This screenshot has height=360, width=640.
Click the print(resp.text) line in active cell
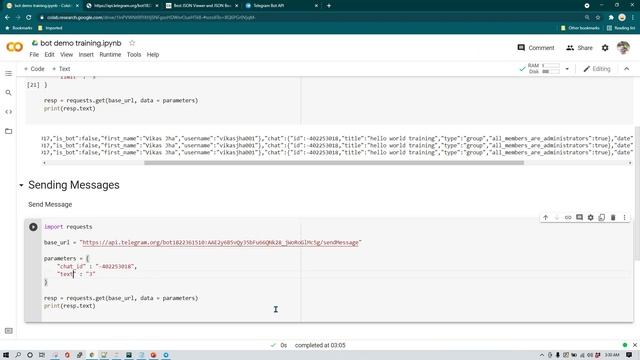70,306
